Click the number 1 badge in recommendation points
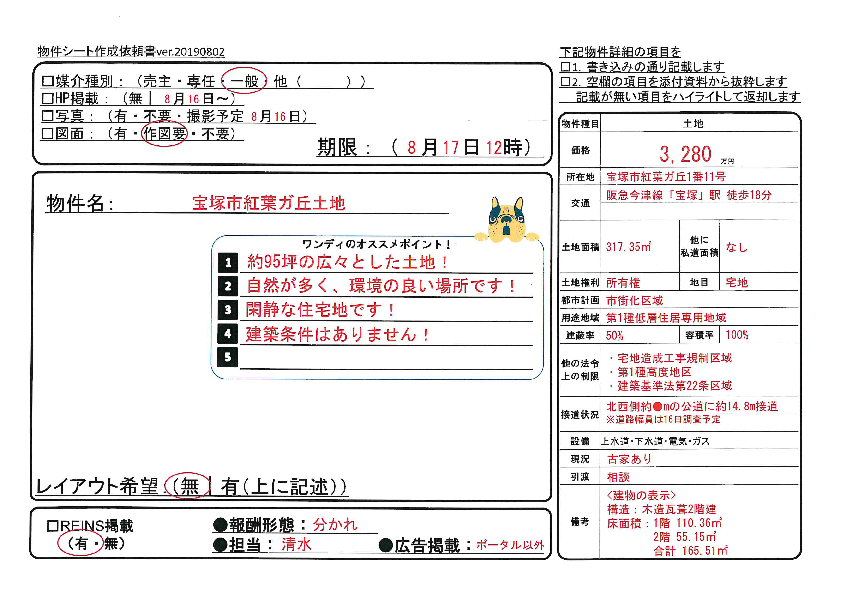 [228, 263]
